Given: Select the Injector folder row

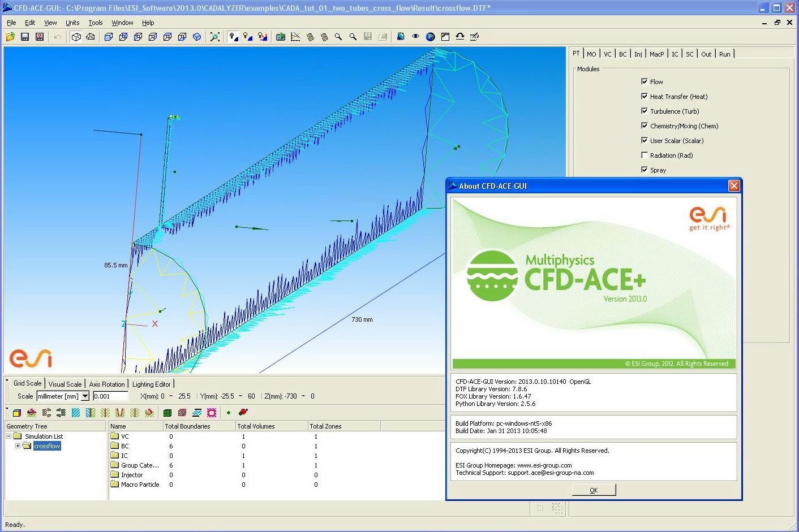Looking at the screenshot, I should coord(127,475).
